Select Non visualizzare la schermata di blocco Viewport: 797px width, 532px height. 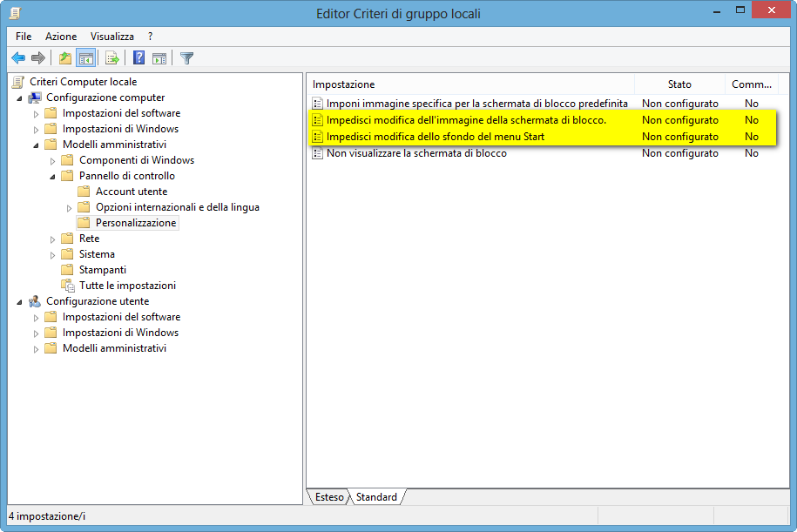416,153
